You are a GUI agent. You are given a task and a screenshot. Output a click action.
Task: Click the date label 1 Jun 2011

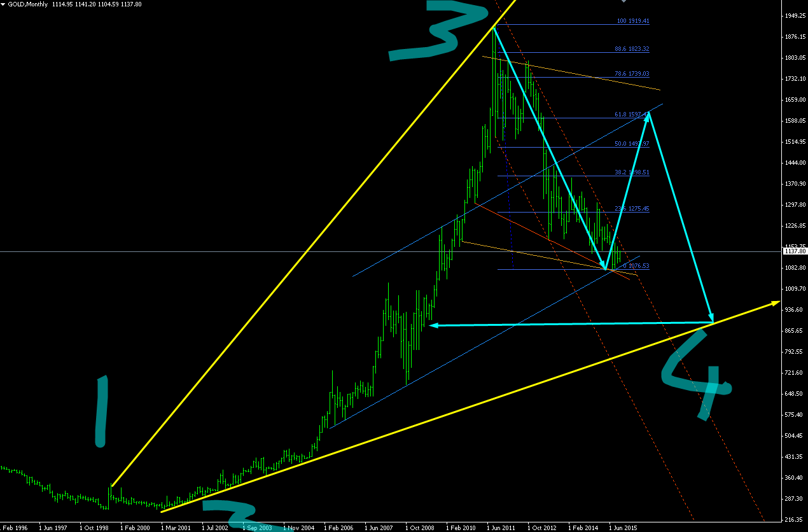pyautogui.click(x=501, y=528)
